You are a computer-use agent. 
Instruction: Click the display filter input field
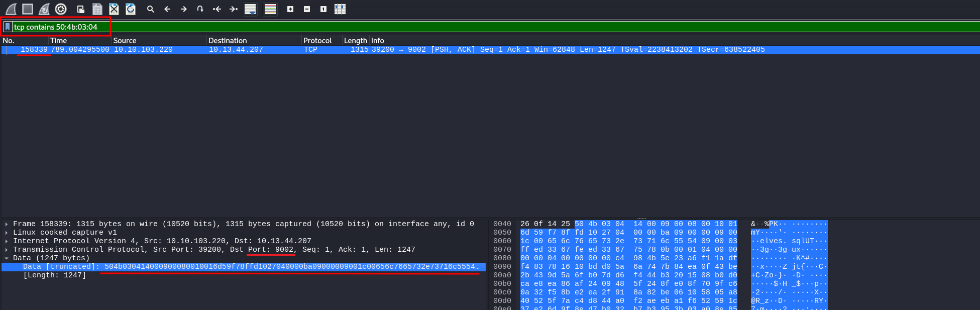pos(301,27)
